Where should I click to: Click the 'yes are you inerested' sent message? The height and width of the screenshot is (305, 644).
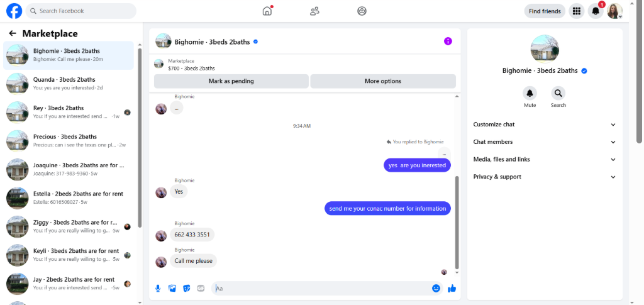417,165
